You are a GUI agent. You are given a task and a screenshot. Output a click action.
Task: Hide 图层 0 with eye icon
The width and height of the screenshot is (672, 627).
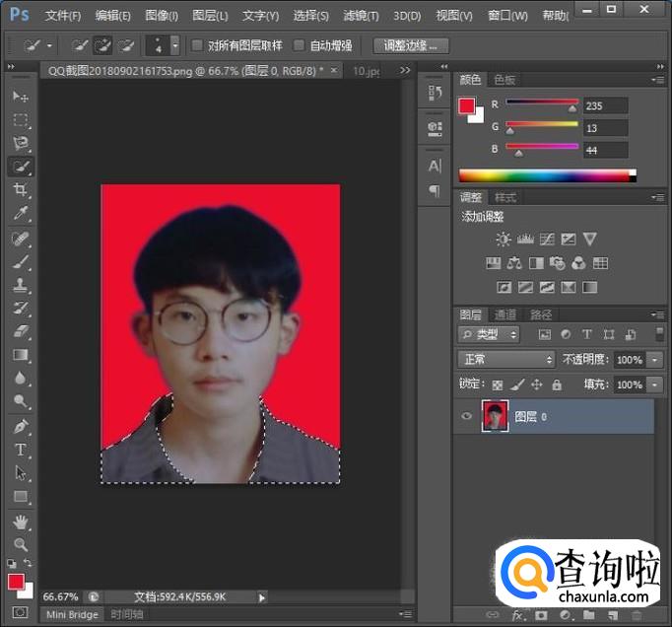(467, 417)
